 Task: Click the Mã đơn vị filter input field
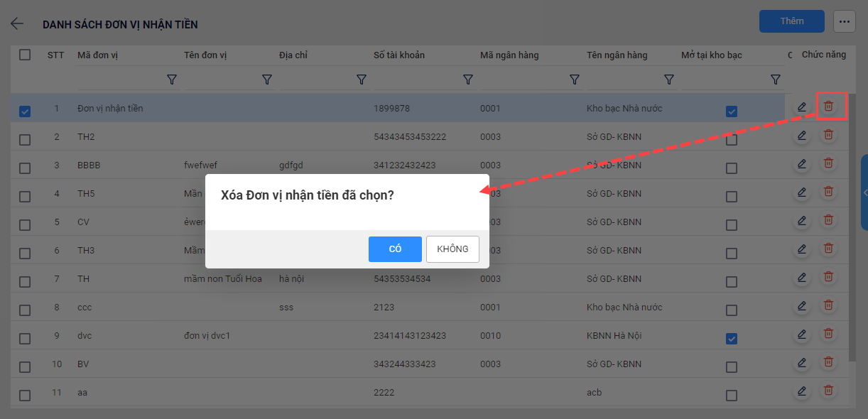(119, 80)
